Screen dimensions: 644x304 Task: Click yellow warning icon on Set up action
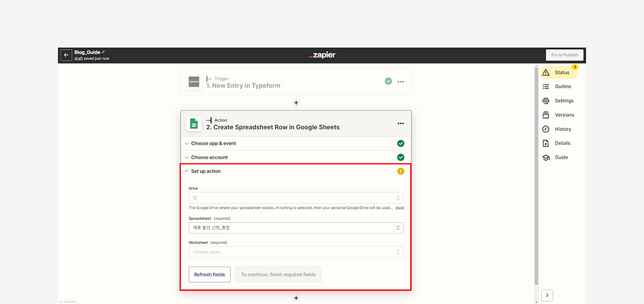400,172
